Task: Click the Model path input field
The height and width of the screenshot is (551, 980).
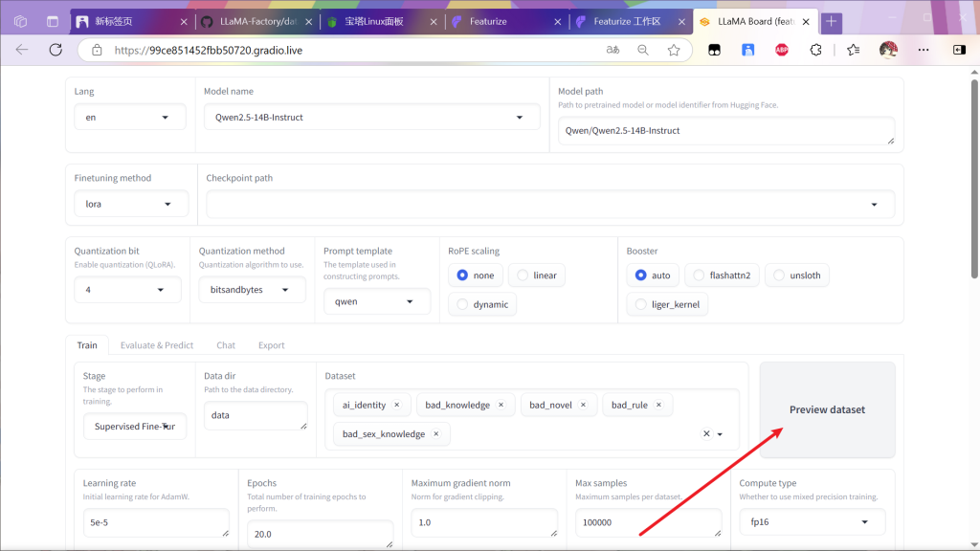Action: point(726,130)
